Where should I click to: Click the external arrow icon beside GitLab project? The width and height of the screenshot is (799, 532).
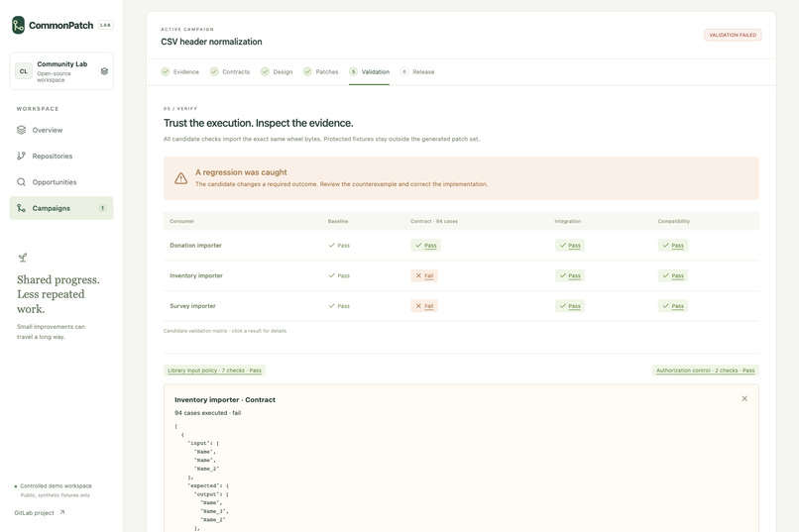pyautogui.click(x=62, y=512)
